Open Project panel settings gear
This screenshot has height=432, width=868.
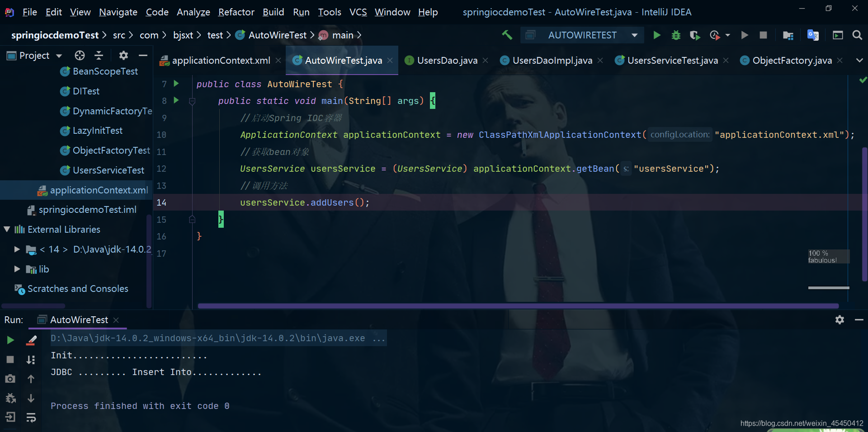[x=123, y=55]
